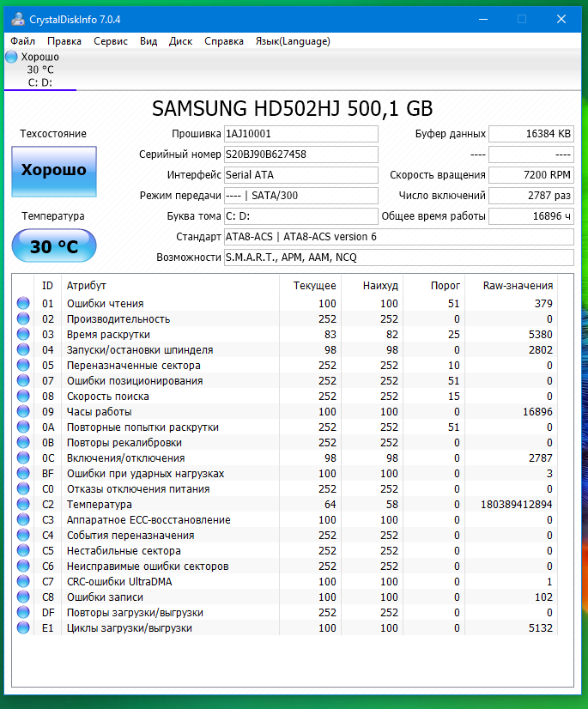Open the Язык(Language) menu
Viewport: 588px width, 709px height.
[293, 41]
